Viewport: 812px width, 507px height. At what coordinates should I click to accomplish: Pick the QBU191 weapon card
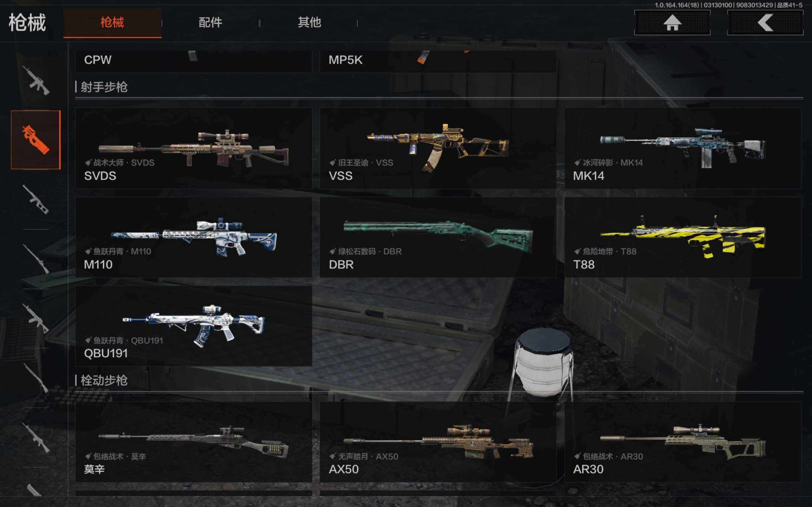pos(193,326)
